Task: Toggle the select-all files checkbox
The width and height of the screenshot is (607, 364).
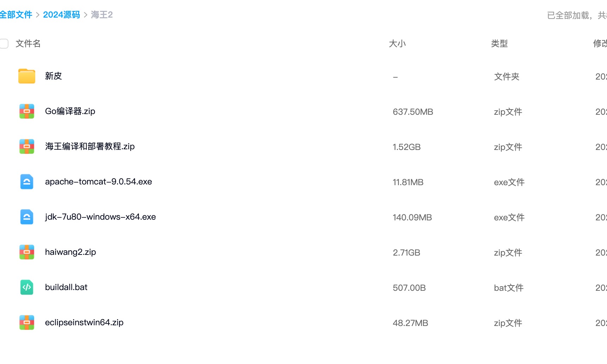Action: coord(4,44)
